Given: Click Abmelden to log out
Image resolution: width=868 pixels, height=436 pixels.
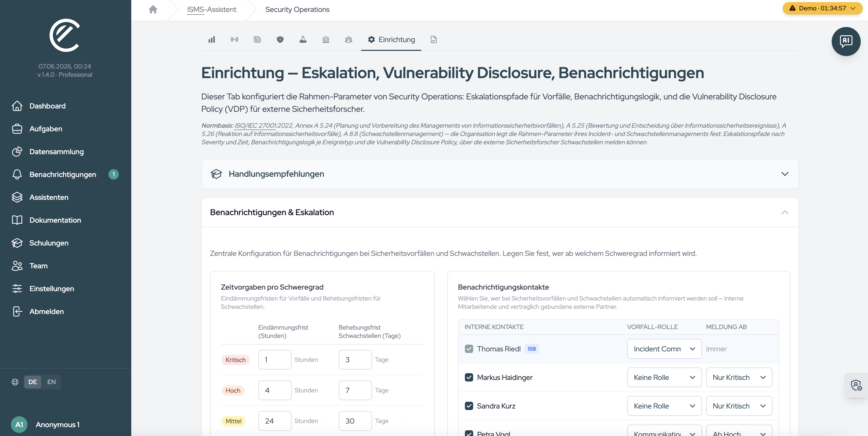Looking at the screenshot, I should 46,312.
